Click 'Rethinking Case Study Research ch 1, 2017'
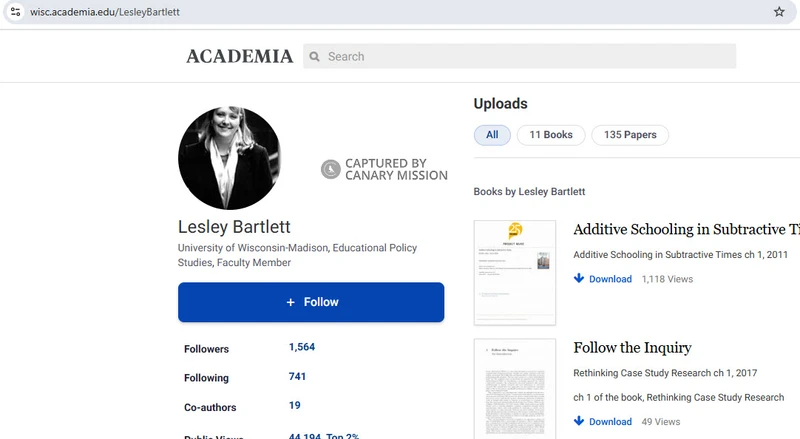This screenshot has height=439, width=800. click(665, 373)
